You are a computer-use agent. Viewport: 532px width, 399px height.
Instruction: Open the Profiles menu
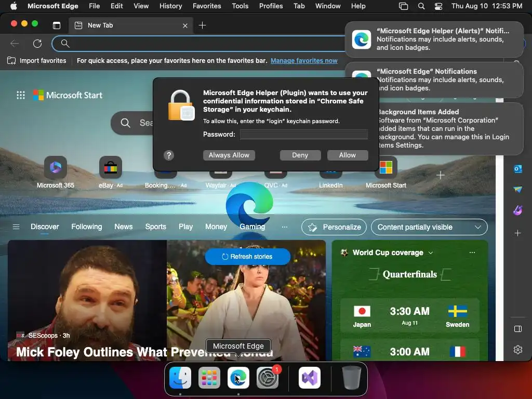271,6
